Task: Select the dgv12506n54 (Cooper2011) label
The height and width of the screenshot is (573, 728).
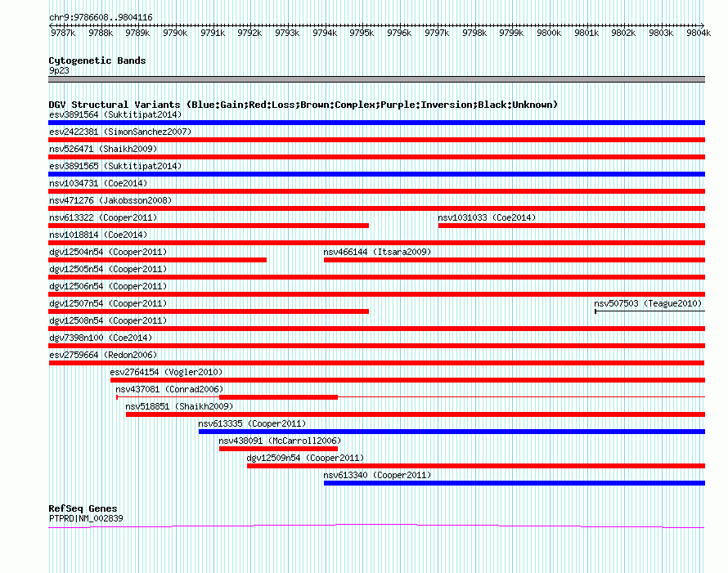Action: pyautogui.click(x=108, y=286)
